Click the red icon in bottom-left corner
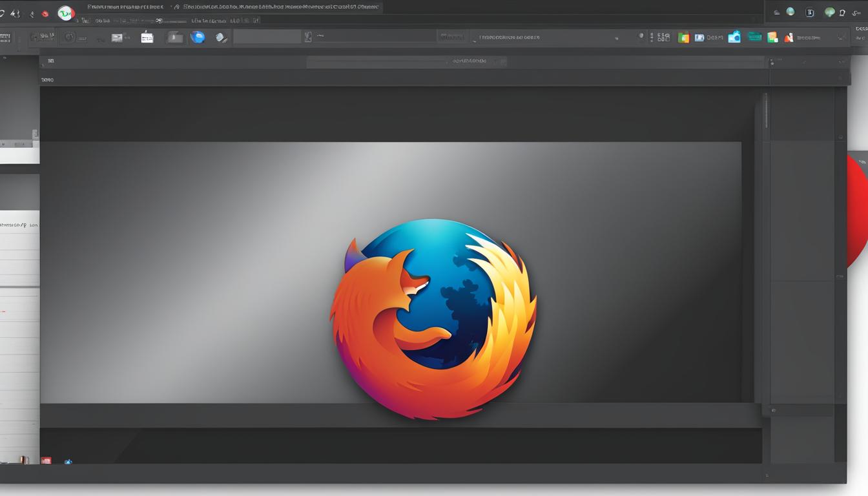The height and width of the screenshot is (496, 868). (46, 460)
